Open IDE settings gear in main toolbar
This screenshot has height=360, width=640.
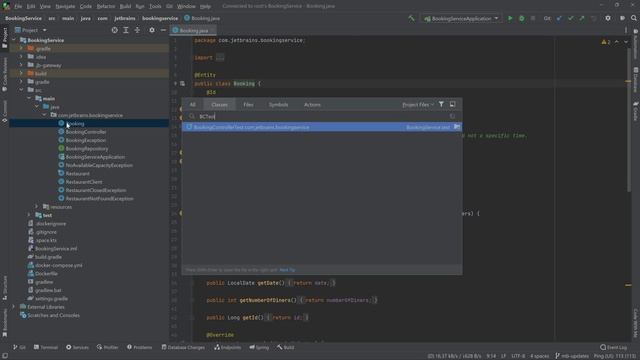608,18
